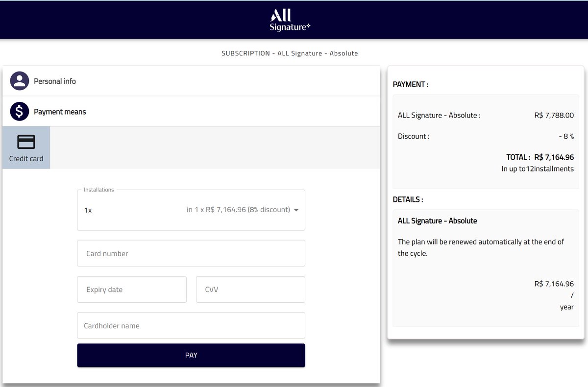Click the Discount : label

click(414, 136)
